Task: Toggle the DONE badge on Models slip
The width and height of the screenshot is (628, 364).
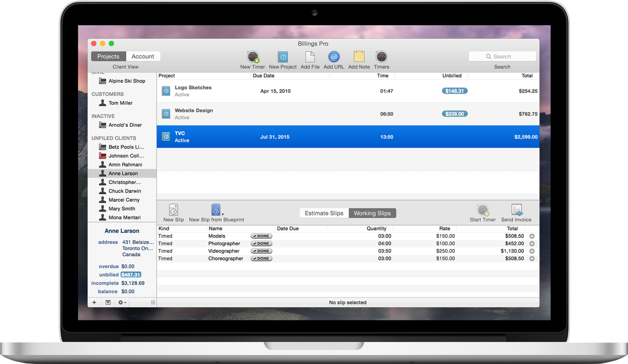Action: click(x=261, y=236)
